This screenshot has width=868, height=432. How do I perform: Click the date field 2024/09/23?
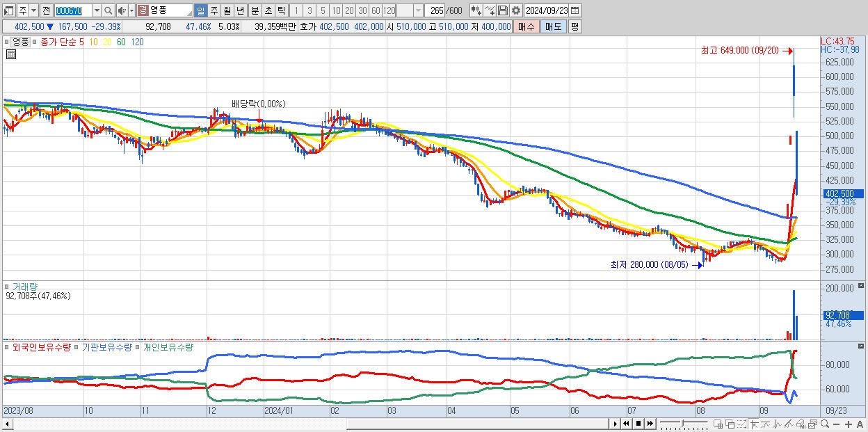click(x=547, y=10)
